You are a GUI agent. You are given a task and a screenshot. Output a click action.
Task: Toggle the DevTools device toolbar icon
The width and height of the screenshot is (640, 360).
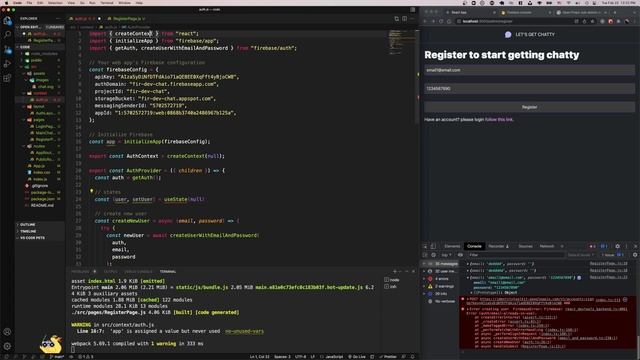tap(433, 246)
